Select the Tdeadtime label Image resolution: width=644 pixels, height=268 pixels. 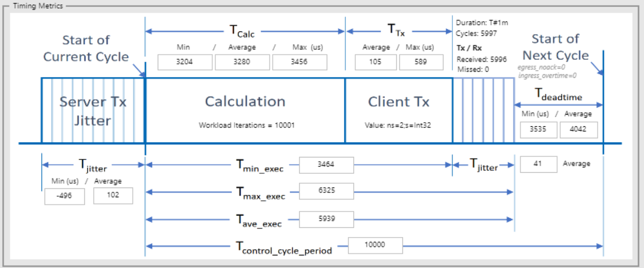[558, 94]
